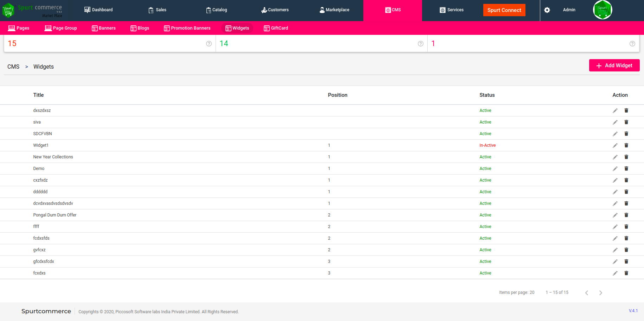Open the Dashboard menu
Screen dimensions: 644x321
98,10
